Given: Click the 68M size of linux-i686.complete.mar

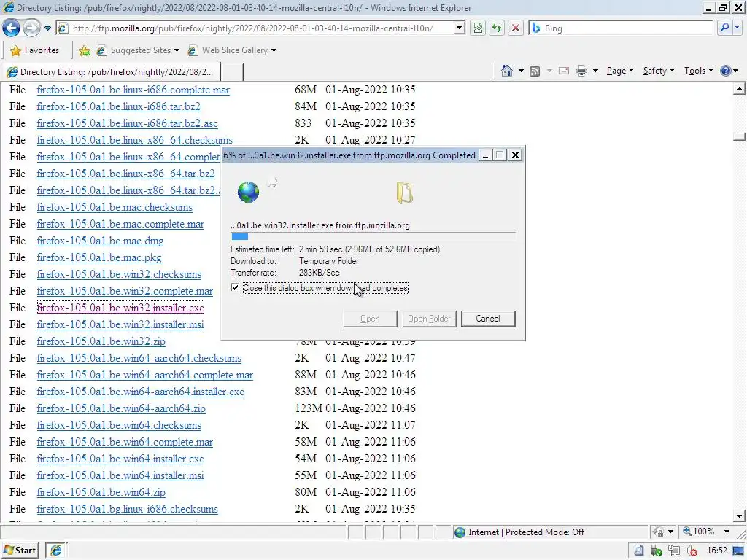Looking at the screenshot, I should click(x=306, y=90).
